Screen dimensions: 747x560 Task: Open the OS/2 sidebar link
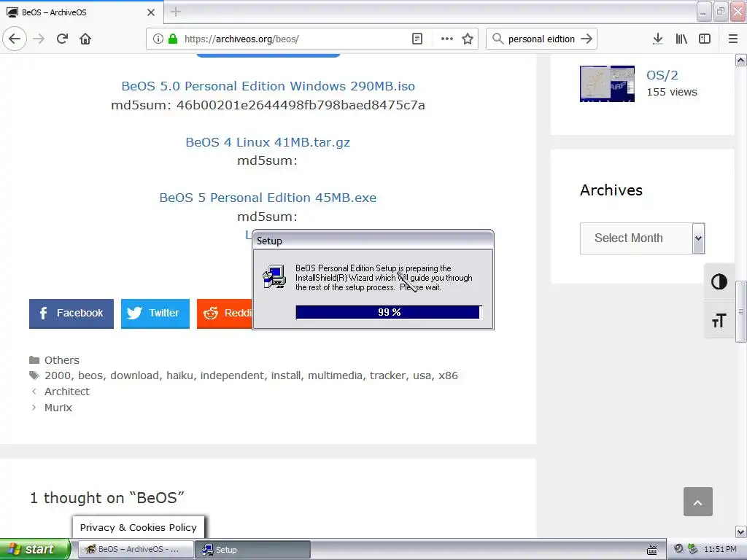662,75
